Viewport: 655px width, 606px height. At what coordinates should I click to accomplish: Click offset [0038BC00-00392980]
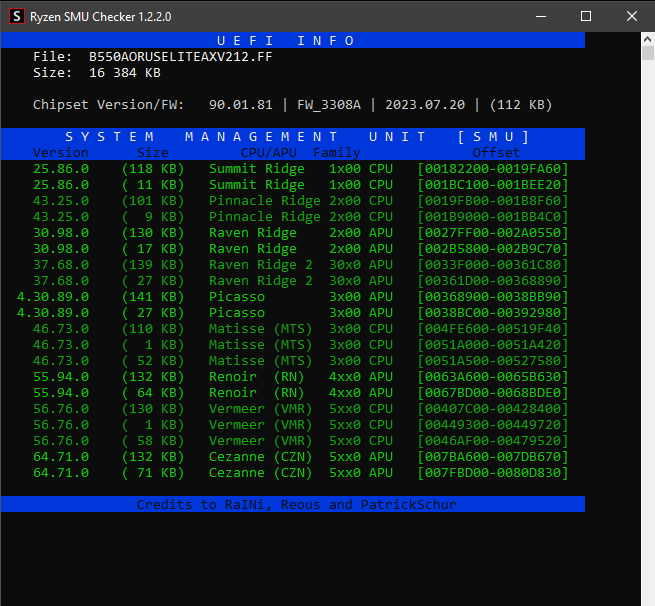click(493, 313)
